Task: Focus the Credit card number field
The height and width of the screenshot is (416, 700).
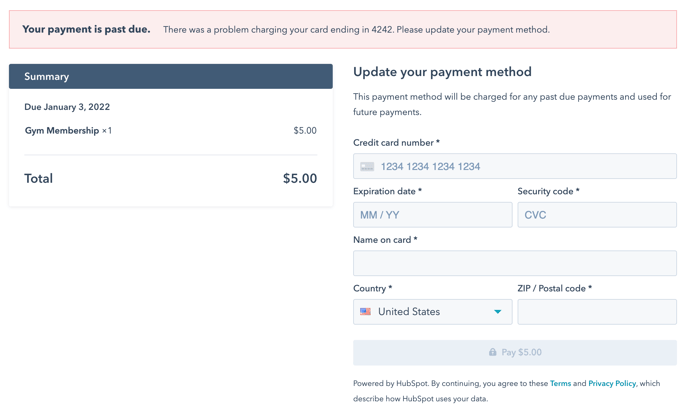Action: pos(515,166)
